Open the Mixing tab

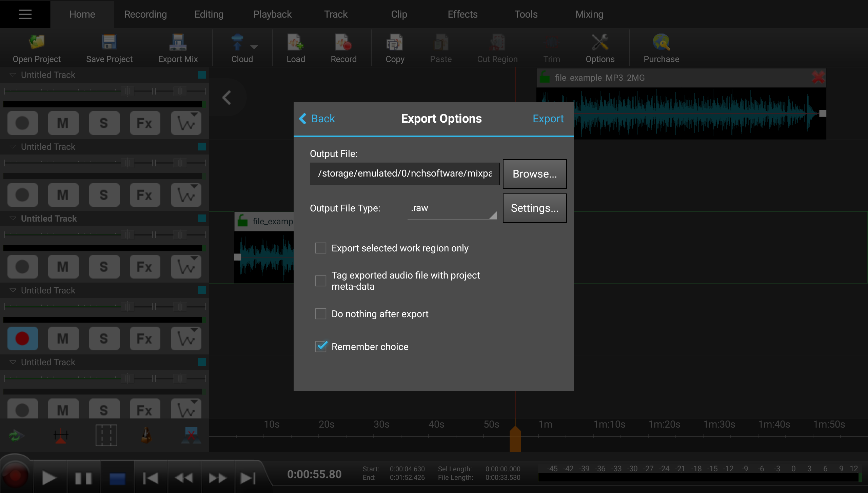click(x=589, y=14)
